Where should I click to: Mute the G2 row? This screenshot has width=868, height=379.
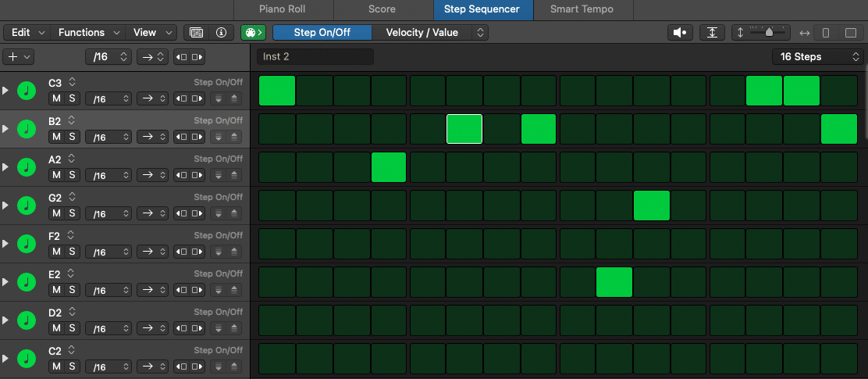tap(56, 213)
